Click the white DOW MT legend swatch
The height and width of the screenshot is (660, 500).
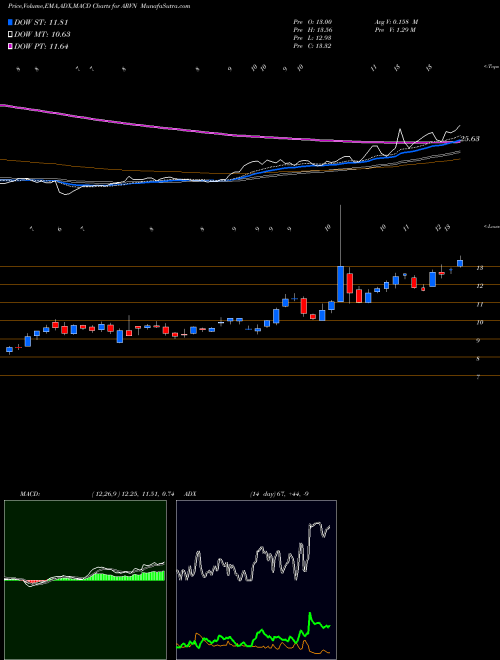click(10, 35)
